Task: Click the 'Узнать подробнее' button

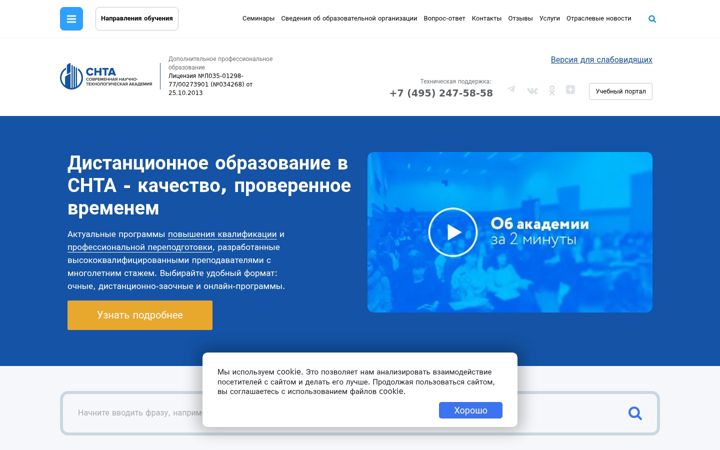Action: tap(140, 315)
